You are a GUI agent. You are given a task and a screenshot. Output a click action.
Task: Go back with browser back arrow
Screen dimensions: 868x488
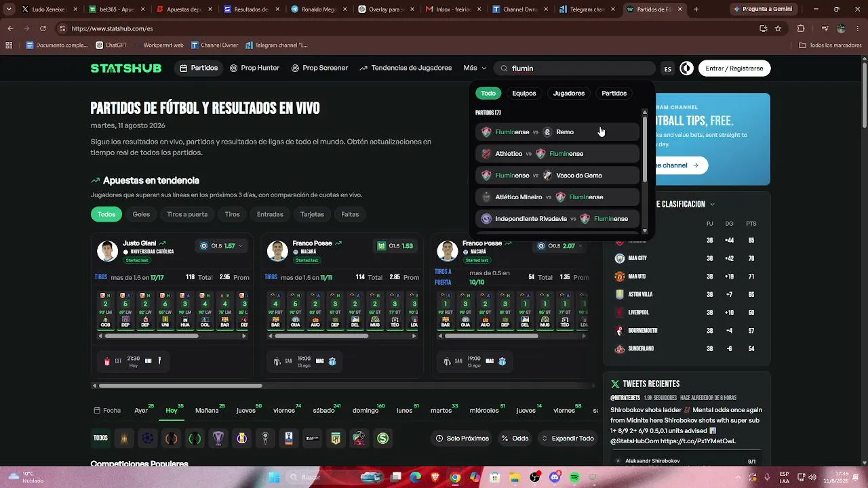10,28
